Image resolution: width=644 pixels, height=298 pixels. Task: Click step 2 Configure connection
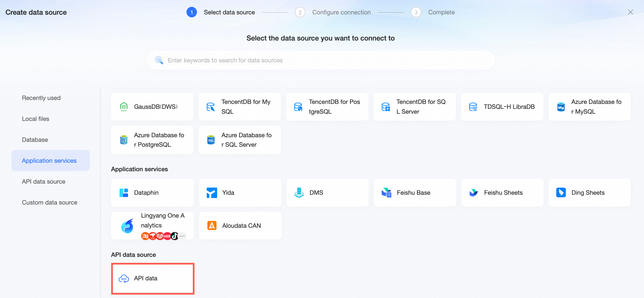(x=333, y=12)
